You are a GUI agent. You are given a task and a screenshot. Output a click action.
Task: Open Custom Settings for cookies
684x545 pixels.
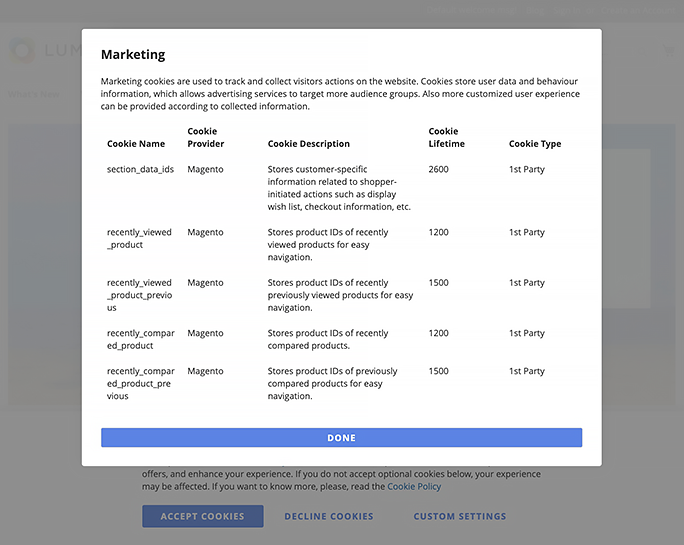click(x=459, y=516)
